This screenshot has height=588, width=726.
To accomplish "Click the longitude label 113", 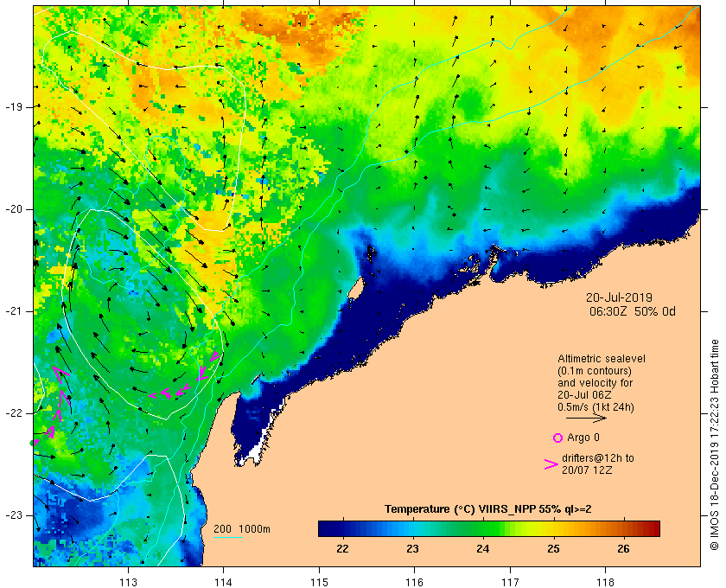I will (x=128, y=582).
